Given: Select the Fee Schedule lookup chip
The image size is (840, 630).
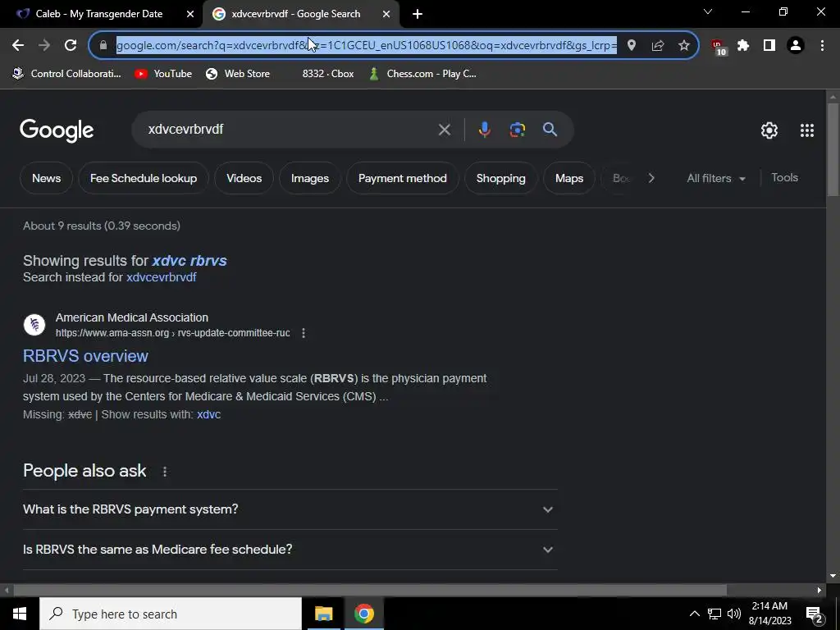Looking at the screenshot, I should pos(144,178).
